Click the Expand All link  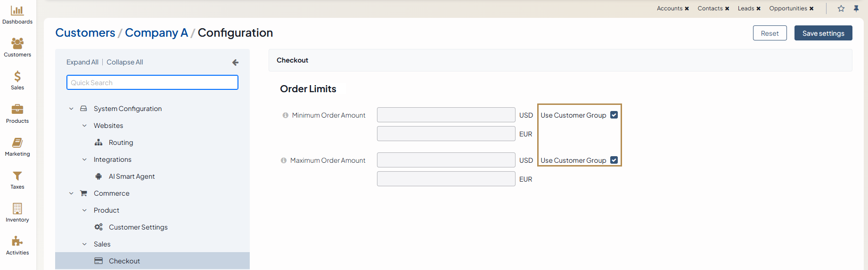click(x=82, y=62)
